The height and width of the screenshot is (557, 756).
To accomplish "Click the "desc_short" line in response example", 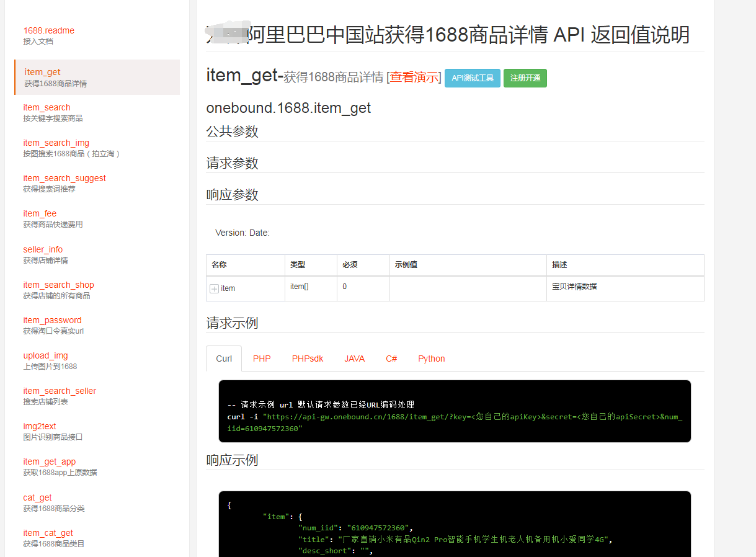I will tap(336, 550).
